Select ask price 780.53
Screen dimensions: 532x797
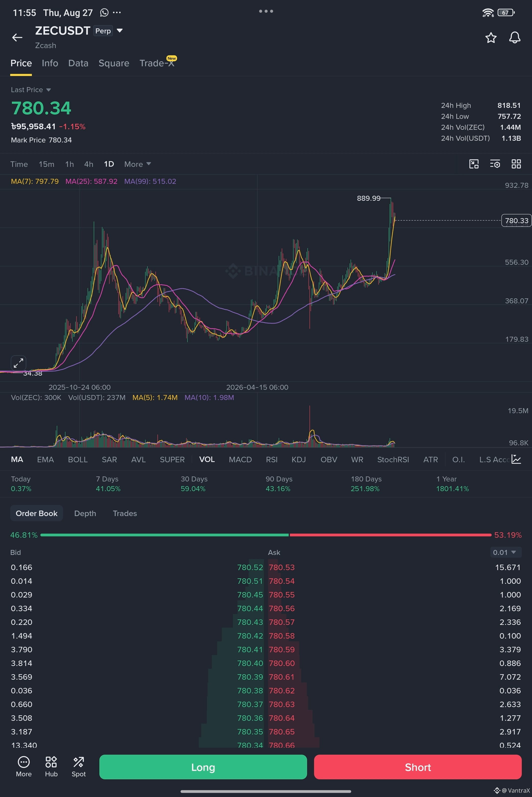[x=282, y=567]
